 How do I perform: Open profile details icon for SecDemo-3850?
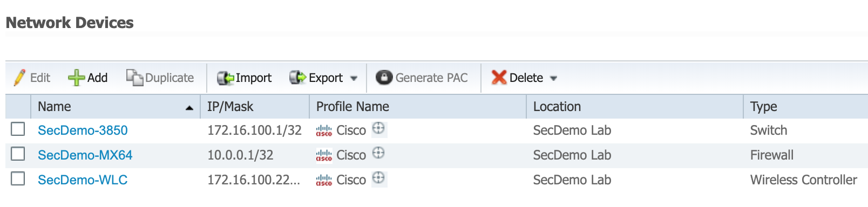coord(379,129)
